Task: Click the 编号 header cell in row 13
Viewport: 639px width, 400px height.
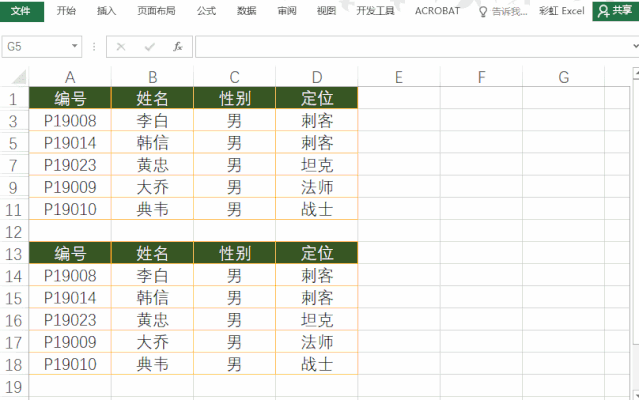Action: point(70,253)
